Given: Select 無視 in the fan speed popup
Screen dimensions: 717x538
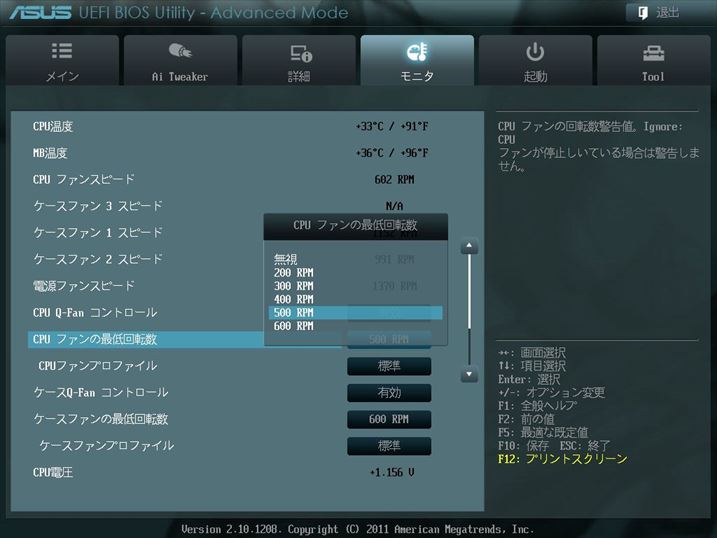Looking at the screenshot, I should 286,259.
